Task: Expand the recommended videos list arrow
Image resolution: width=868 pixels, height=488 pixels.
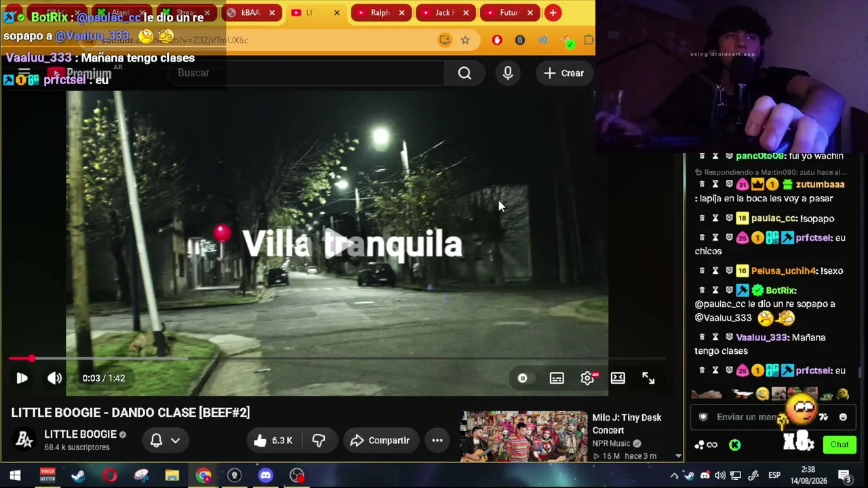Action: pos(678,456)
